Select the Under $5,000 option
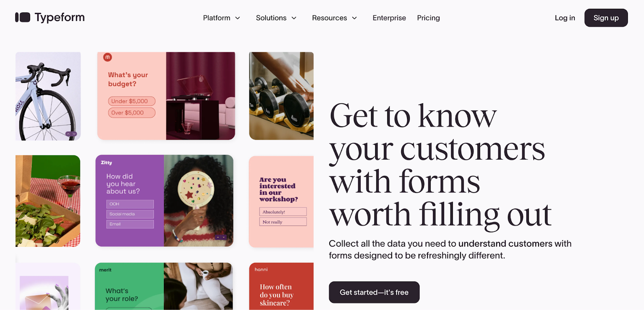This screenshot has width=644, height=310. pyautogui.click(x=132, y=101)
